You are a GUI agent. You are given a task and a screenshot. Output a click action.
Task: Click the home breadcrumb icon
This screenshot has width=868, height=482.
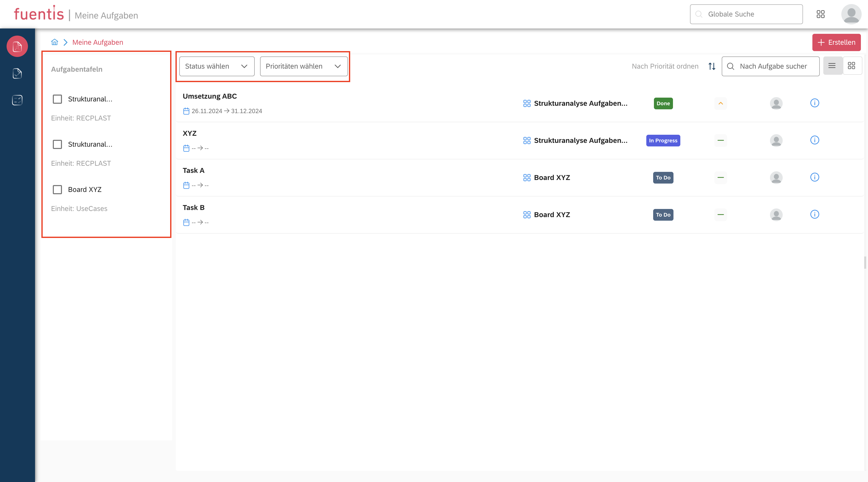point(55,42)
